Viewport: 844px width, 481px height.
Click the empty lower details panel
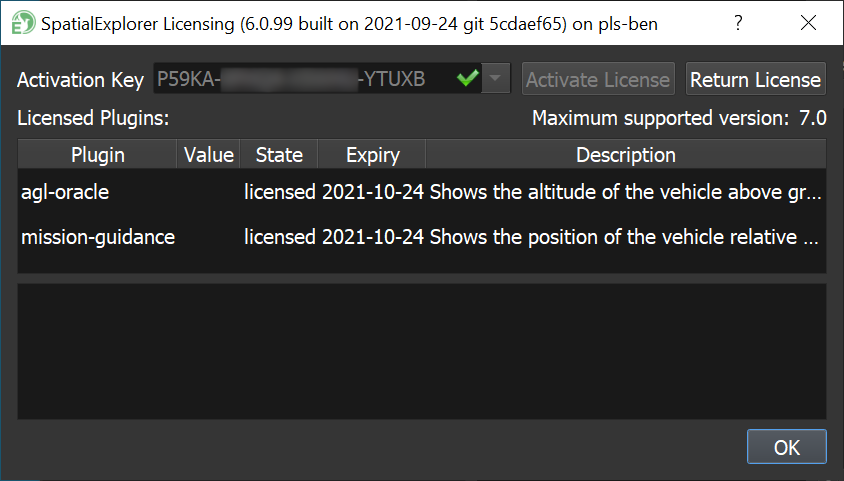coord(422,350)
